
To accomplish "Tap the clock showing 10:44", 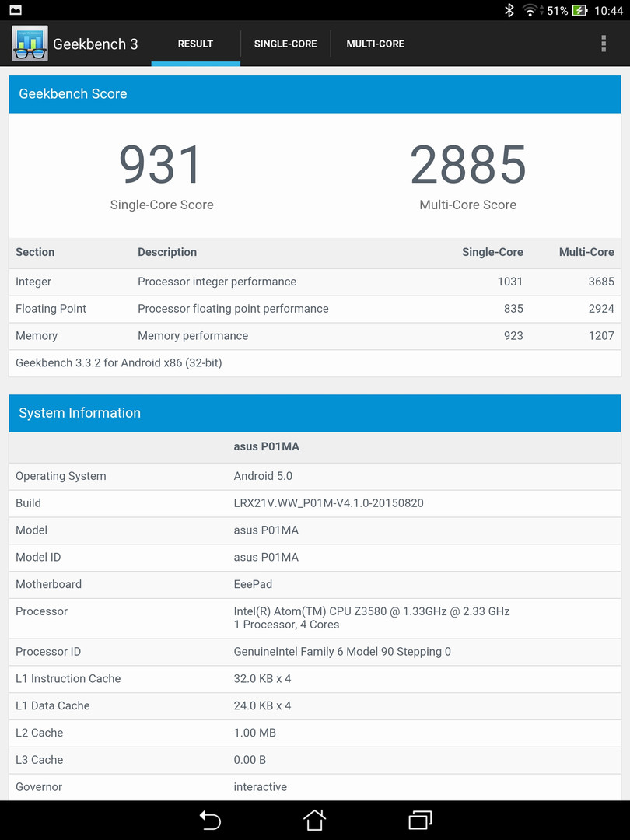I will pos(608,11).
